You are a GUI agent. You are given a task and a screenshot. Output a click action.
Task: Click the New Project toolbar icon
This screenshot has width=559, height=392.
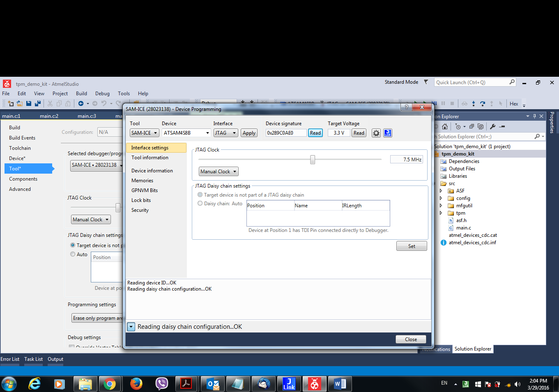coord(11,103)
